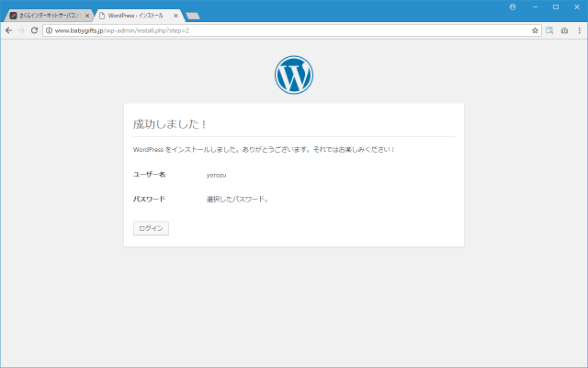Open the site info icon in the address bar

49,30
